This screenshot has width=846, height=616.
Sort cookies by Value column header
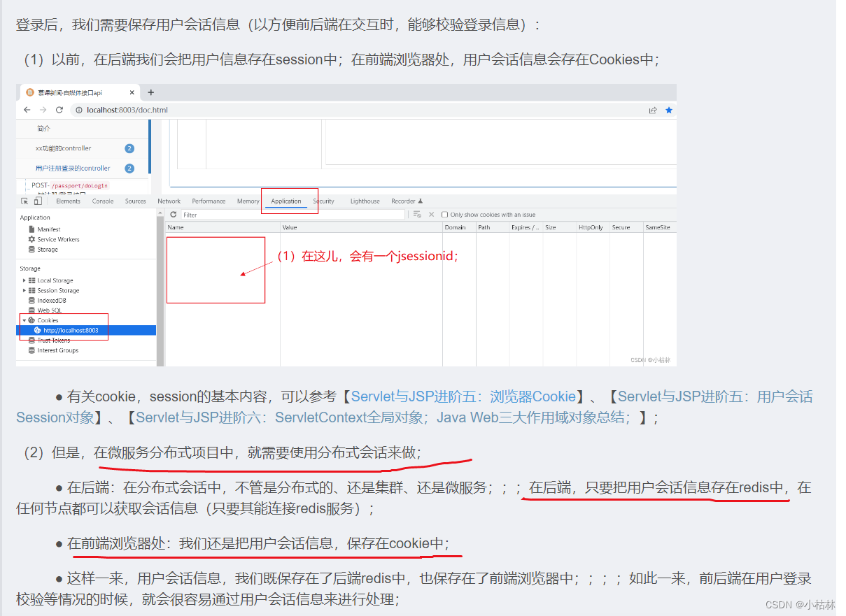[x=361, y=227]
